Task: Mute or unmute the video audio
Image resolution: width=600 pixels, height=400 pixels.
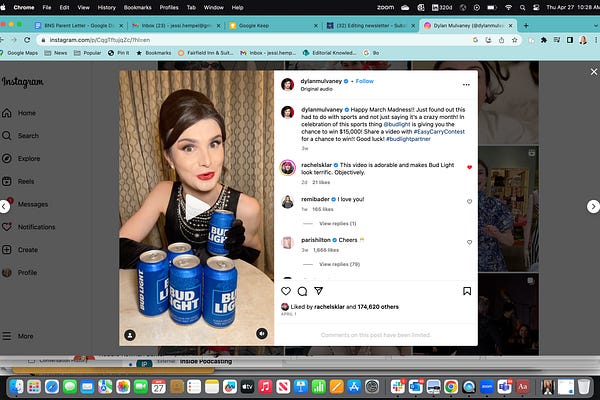Action: 262,333
